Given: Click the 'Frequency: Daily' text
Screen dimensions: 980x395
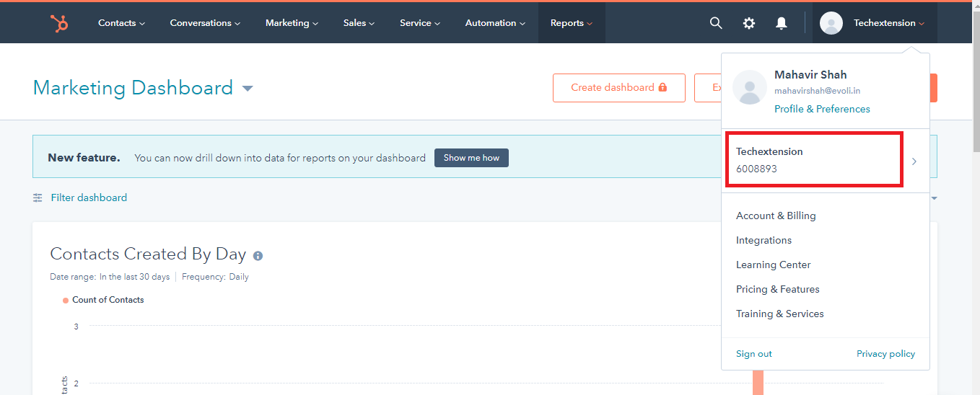Looking at the screenshot, I should click(x=215, y=277).
